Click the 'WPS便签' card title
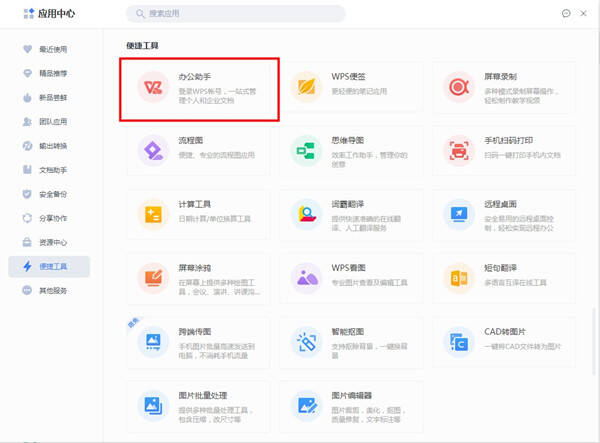This screenshot has height=443, width=600. (348, 77)
